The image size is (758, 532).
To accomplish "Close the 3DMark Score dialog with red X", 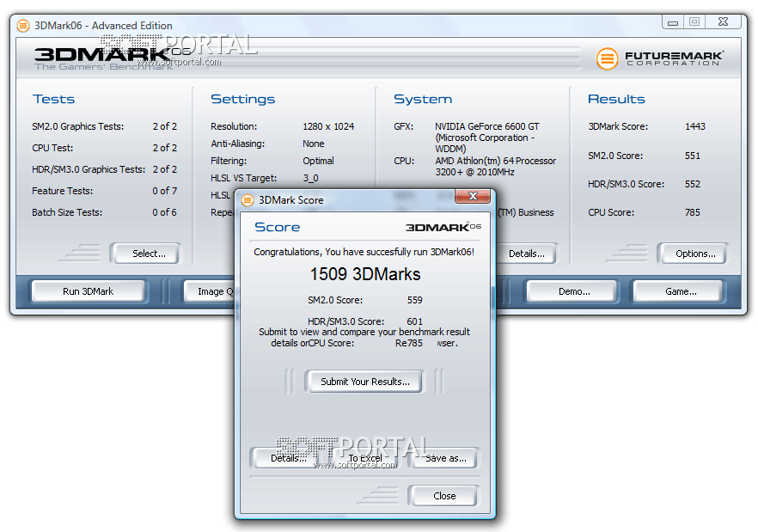I will pos(473,196).
